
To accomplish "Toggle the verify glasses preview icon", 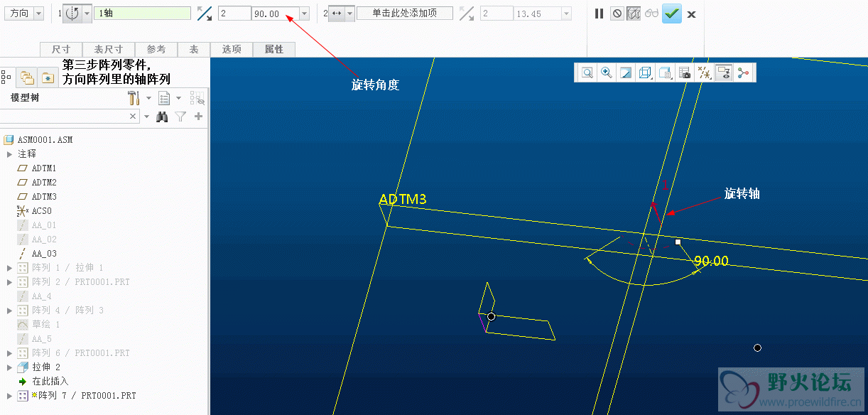I will point(651,14).
